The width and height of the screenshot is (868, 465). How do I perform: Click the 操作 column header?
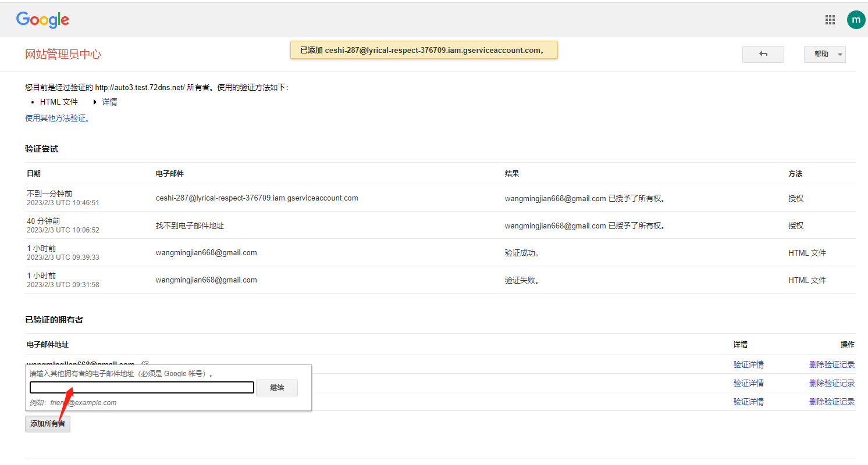848,345
